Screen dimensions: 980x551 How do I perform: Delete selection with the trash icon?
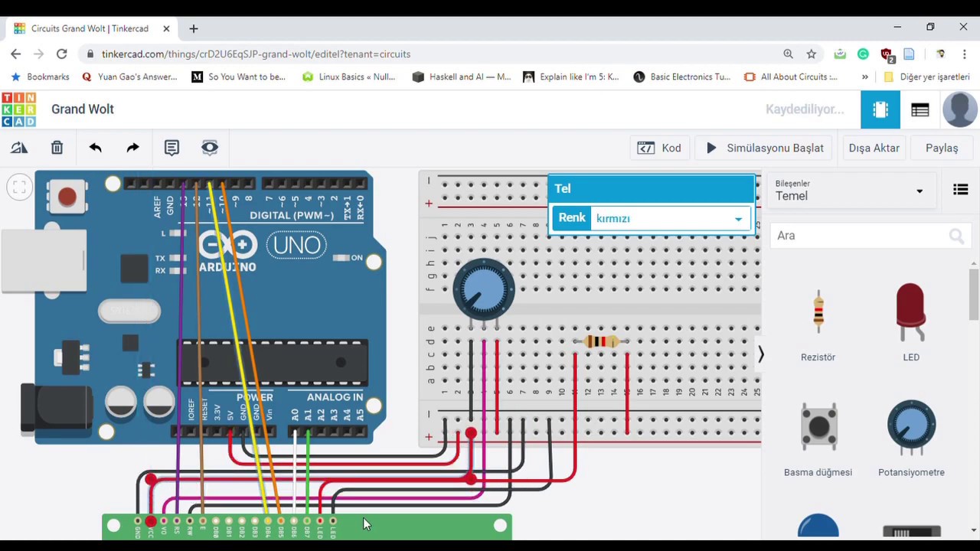point(57,148)
